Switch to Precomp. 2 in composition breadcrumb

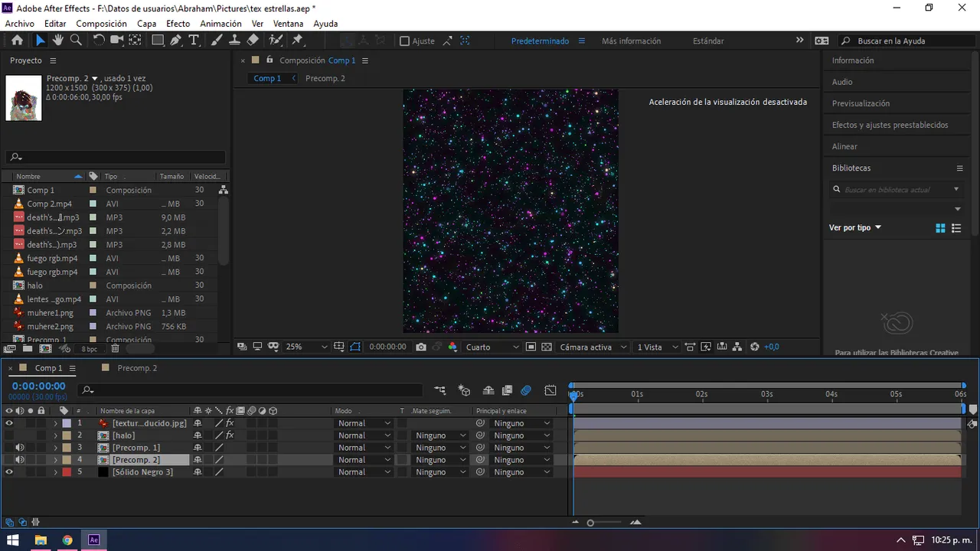[325, 78]
